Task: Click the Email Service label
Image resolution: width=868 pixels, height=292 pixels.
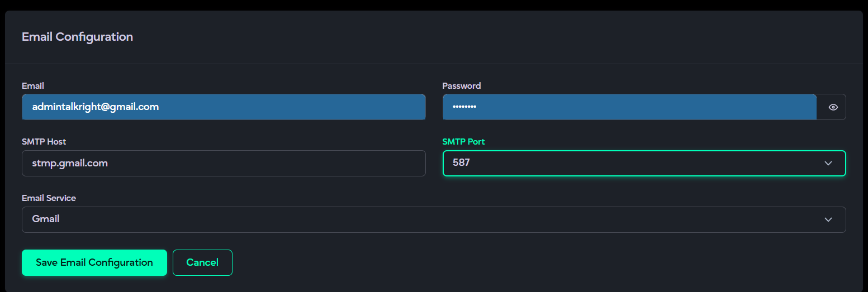Action: [49, 198]
